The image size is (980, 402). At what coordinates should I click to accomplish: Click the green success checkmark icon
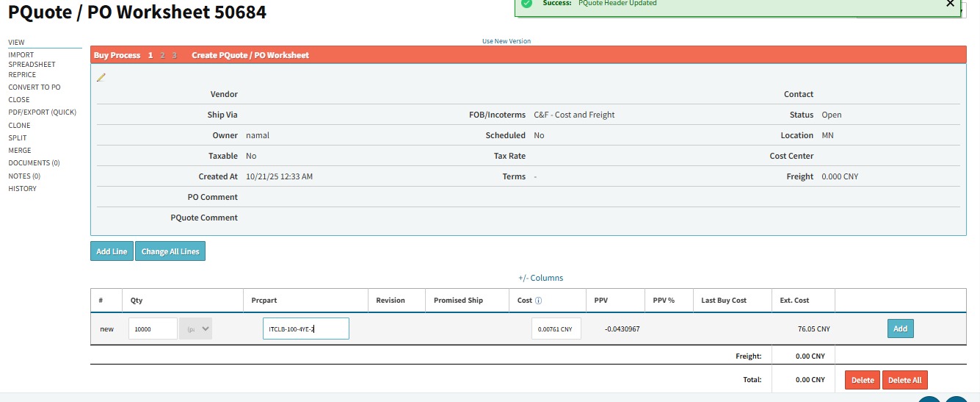tap(526, 4)
